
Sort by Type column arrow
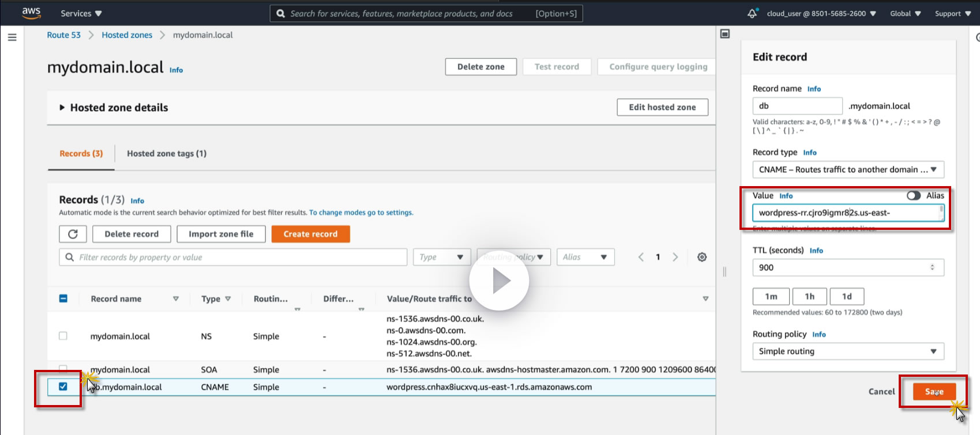(228, 298)
